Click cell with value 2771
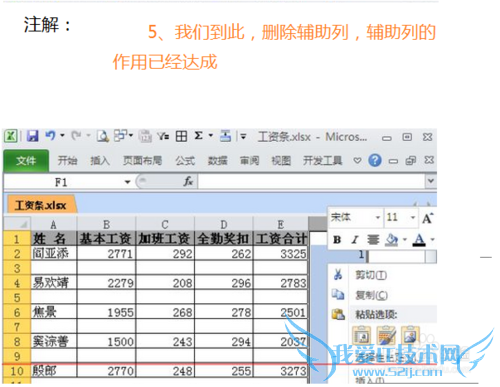The image size is (500, 387). coord(106,254)
